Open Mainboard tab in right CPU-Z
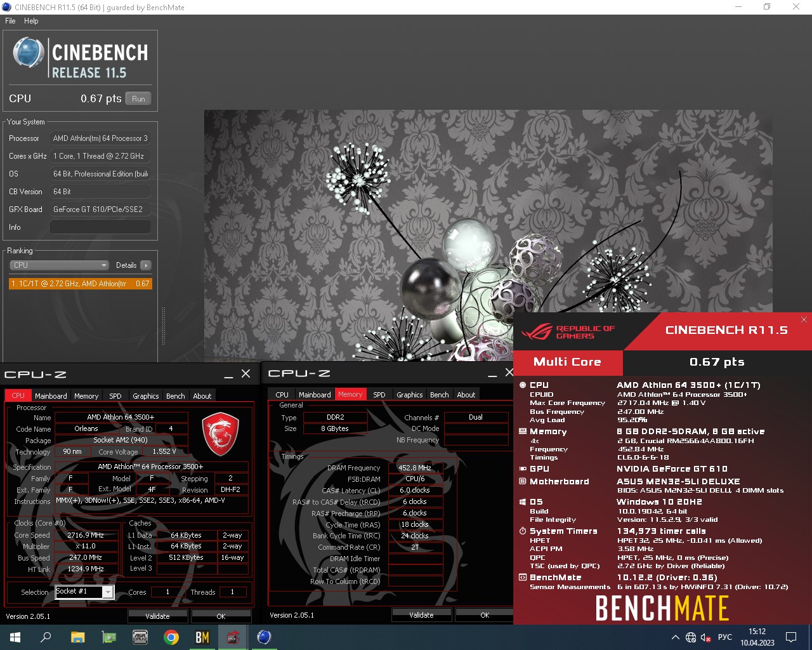 pyautogui.click(x=315, y=395)
